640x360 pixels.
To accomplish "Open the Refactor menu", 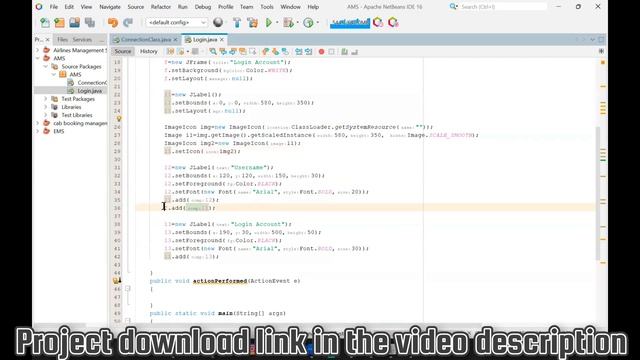I will pyautogui.click(x=161, y=7).
